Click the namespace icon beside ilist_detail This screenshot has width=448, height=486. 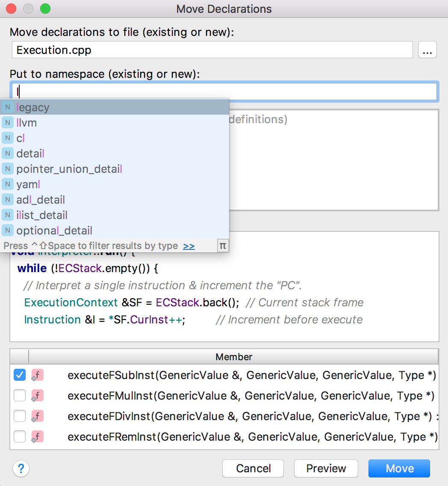pyautogui.click(x=8, y=215)
